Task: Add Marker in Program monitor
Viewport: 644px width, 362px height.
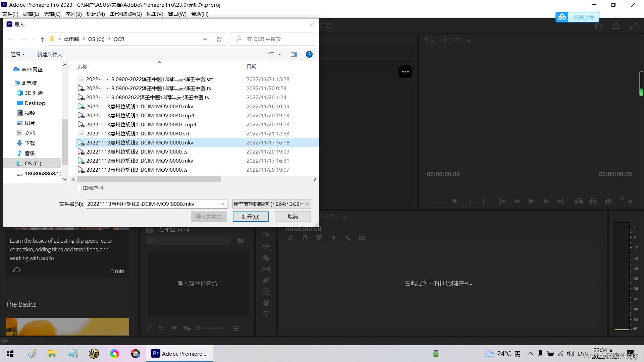Action: 454,201
